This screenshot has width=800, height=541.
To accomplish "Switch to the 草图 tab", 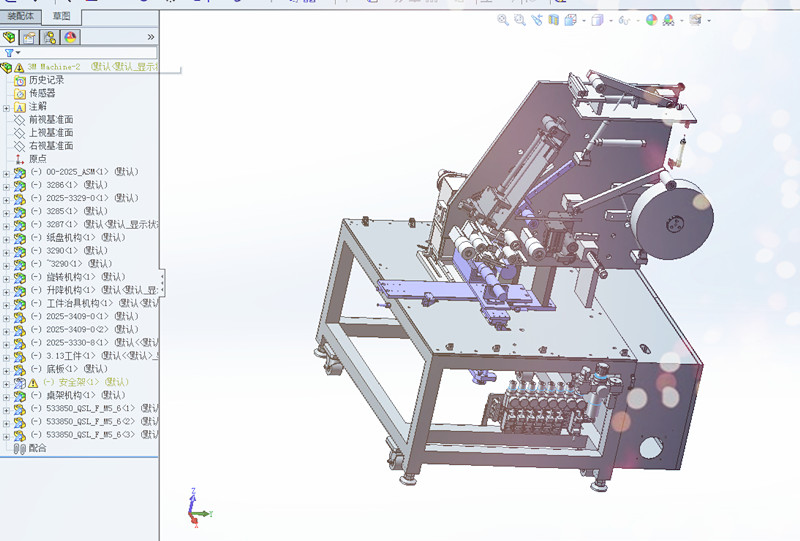I will [x=61, y=16].
